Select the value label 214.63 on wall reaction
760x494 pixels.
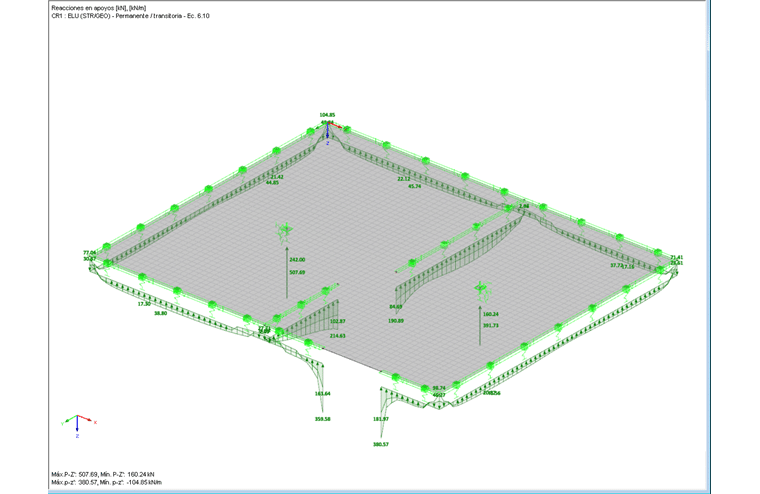click(x=337, y=335)
